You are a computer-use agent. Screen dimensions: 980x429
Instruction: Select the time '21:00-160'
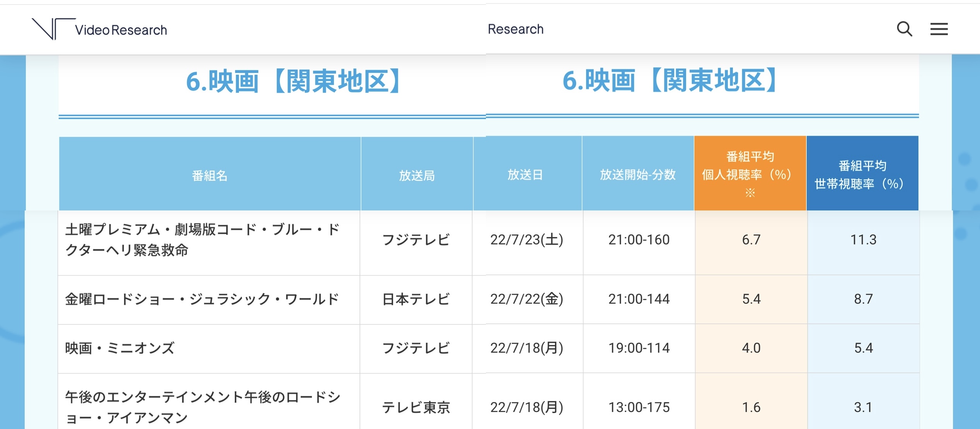(x=639, y=240)
